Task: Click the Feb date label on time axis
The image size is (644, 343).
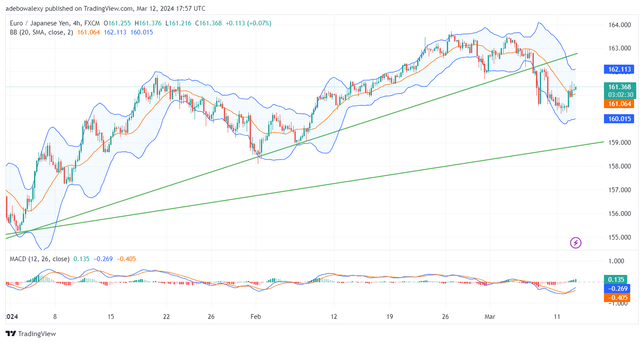Action: click(256, 316)
